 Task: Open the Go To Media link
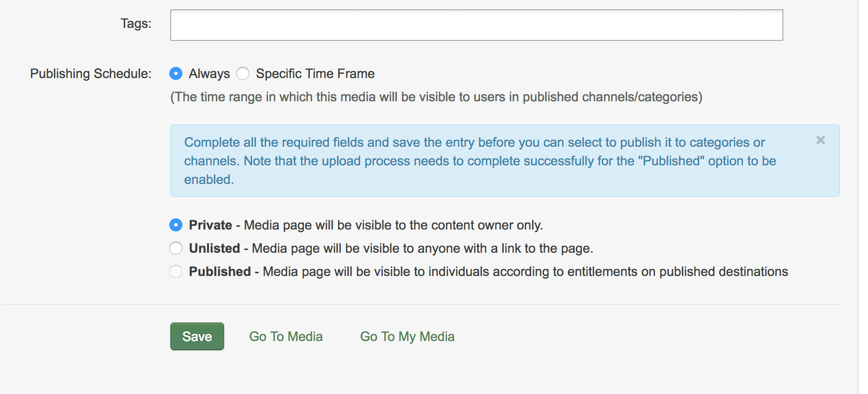click(x=286, y=336)
